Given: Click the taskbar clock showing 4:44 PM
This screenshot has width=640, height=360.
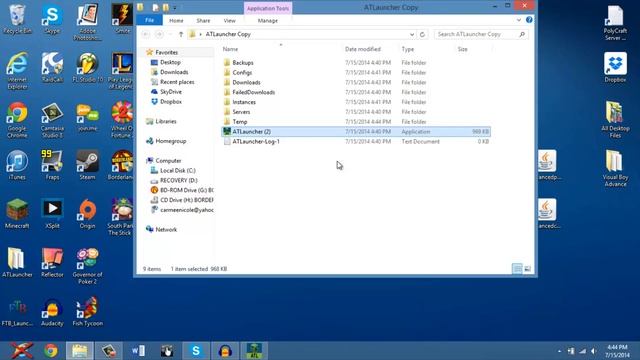Looking at the screenshot, I should pos(617,351).
